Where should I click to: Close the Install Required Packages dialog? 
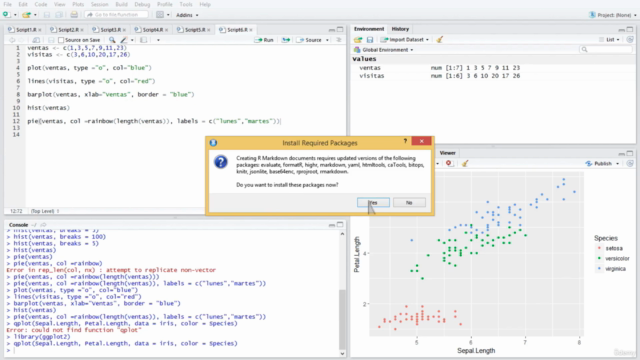pos(421,141)
